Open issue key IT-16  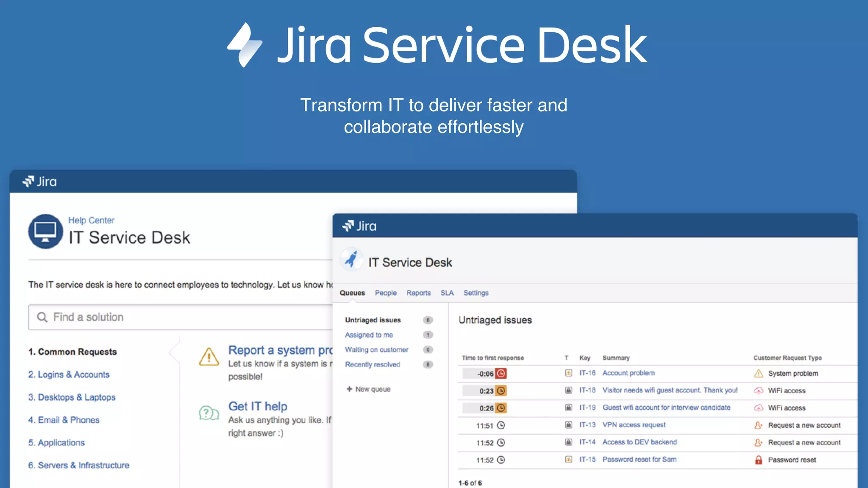click(x=587, y=373)
